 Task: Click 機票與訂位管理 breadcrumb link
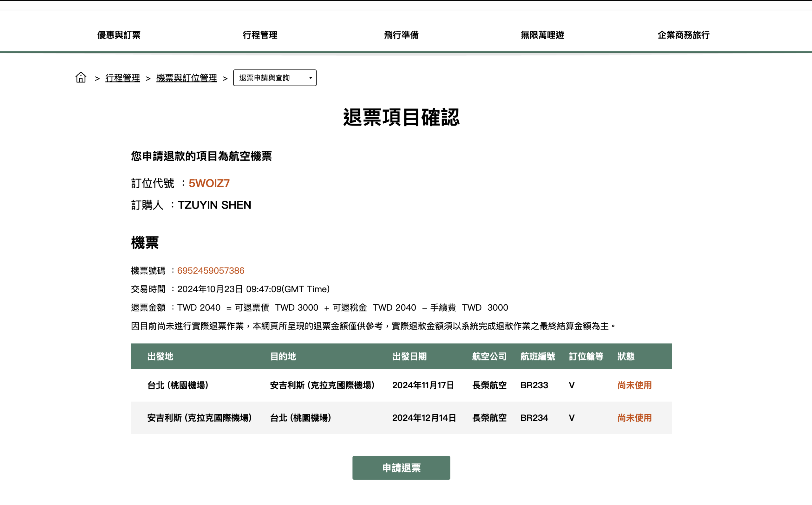pyautogui.click(x=187, y=78)
